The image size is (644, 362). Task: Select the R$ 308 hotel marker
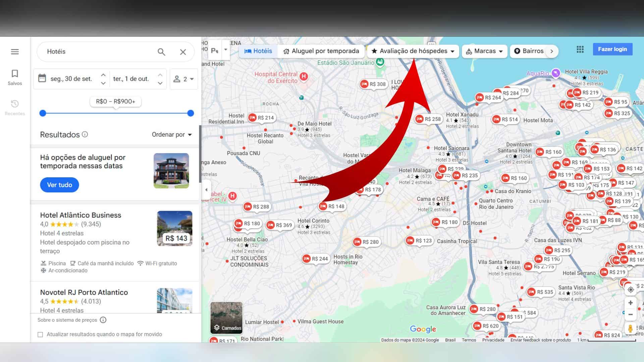pyautogui.click(x=373, y=84)
